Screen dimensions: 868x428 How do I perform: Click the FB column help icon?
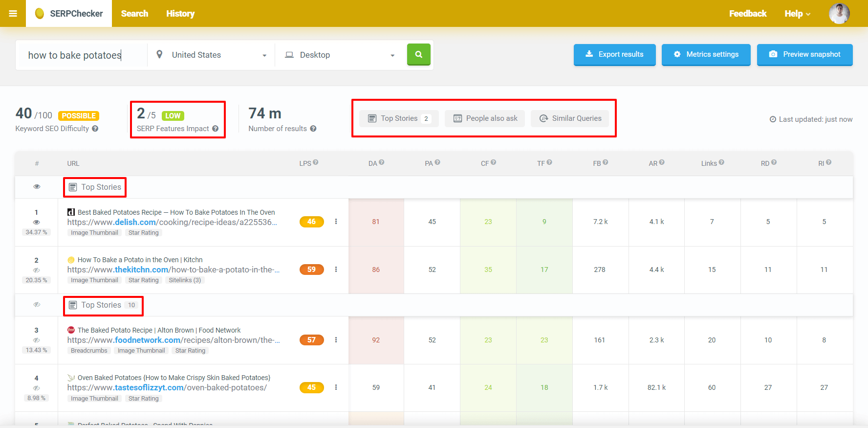(606, 162)
